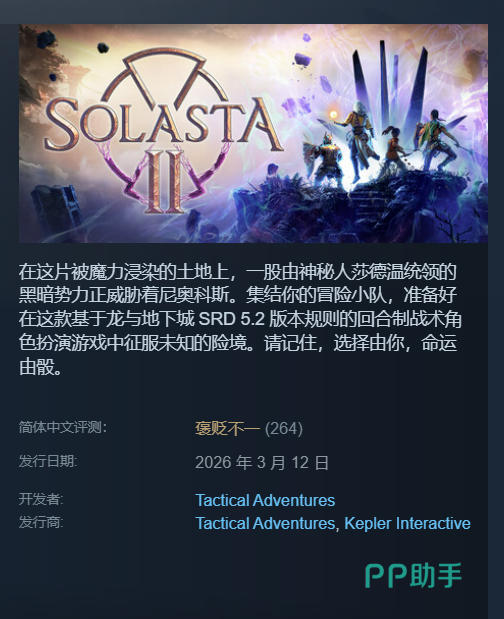Click the Roman numeral II emblem
The height and width of the screenshot is (619, 504).
point(165,181)
